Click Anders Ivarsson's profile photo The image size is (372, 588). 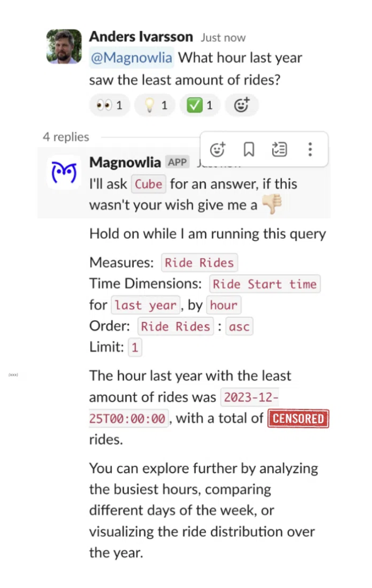[x=64, y=46]
